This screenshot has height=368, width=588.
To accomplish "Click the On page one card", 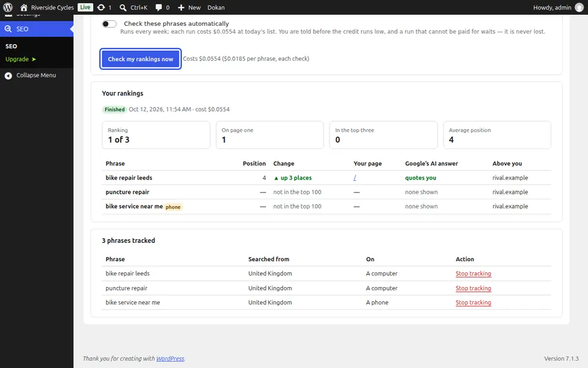I will pyautogui.click(x=269, y=135).
